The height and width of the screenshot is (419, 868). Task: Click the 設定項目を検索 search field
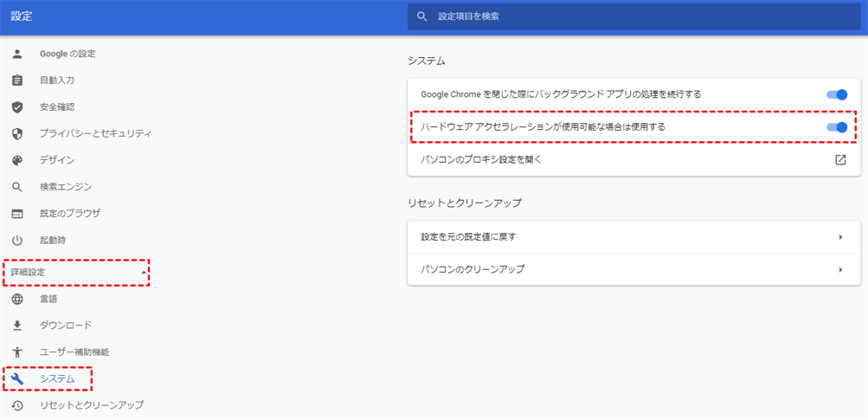click(x=633, y=16)
